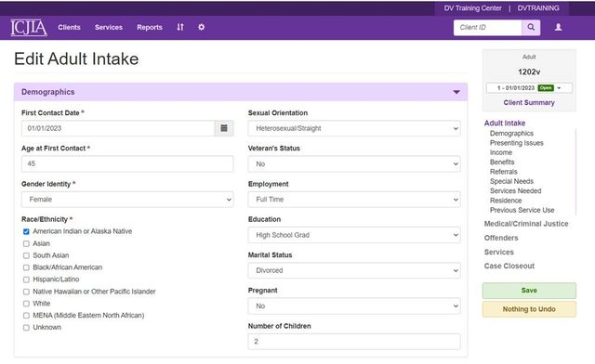Screen dimensions: 595x364
Task: Jump to Benefits section
Action: tap(502, 162)
